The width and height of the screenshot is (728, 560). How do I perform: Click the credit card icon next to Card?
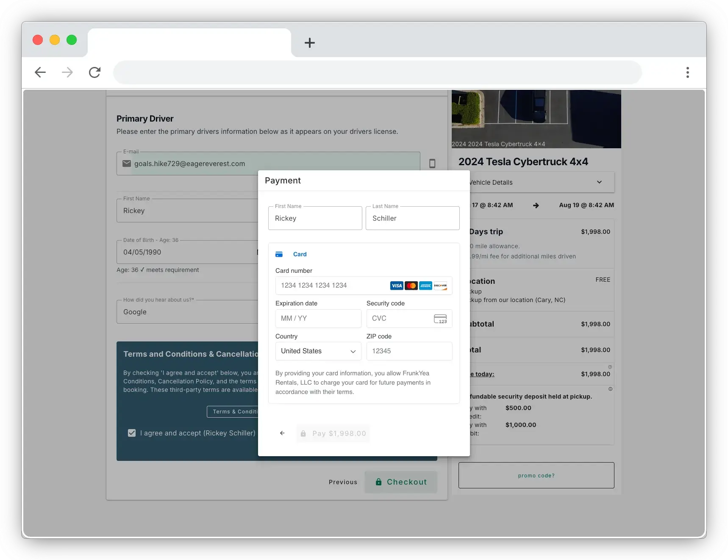click(x=279, y=255)
